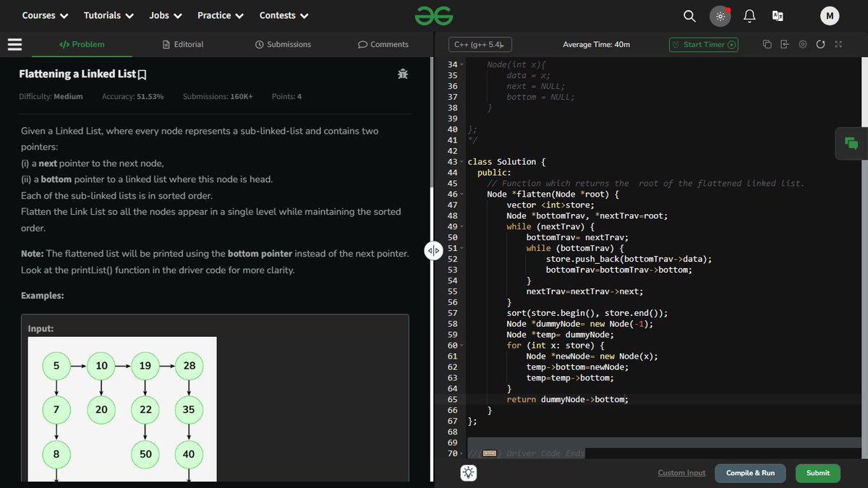Click the 'Submissions: 160K+' text
The image size is (868, 488).
click(218, 96)
